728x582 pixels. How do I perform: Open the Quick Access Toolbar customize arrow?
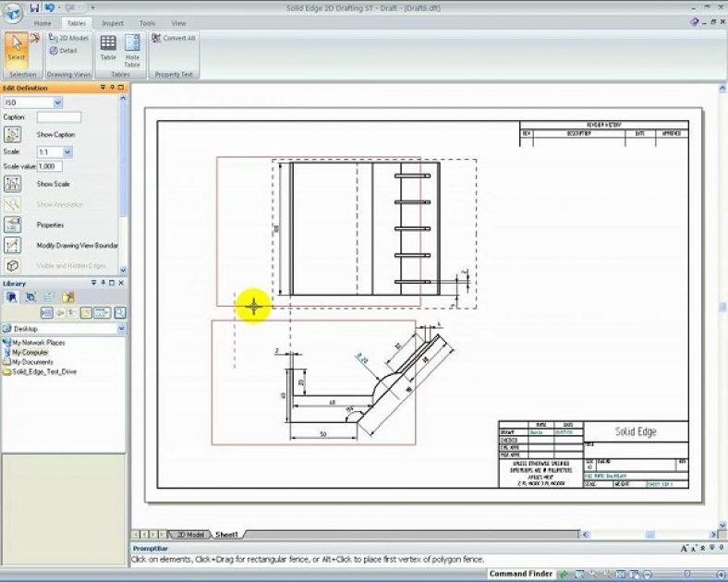coord(93,8)
